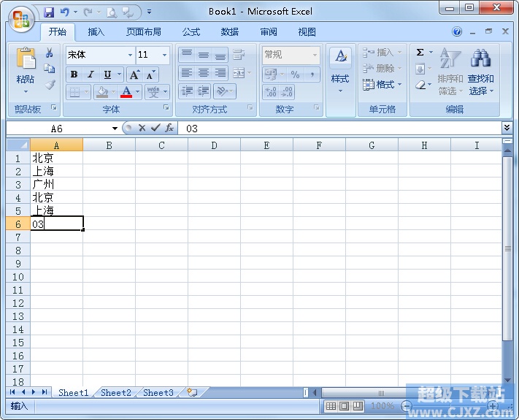Switch to Page Layout view in status bar

pyautogui.click(x=344, y=406)
